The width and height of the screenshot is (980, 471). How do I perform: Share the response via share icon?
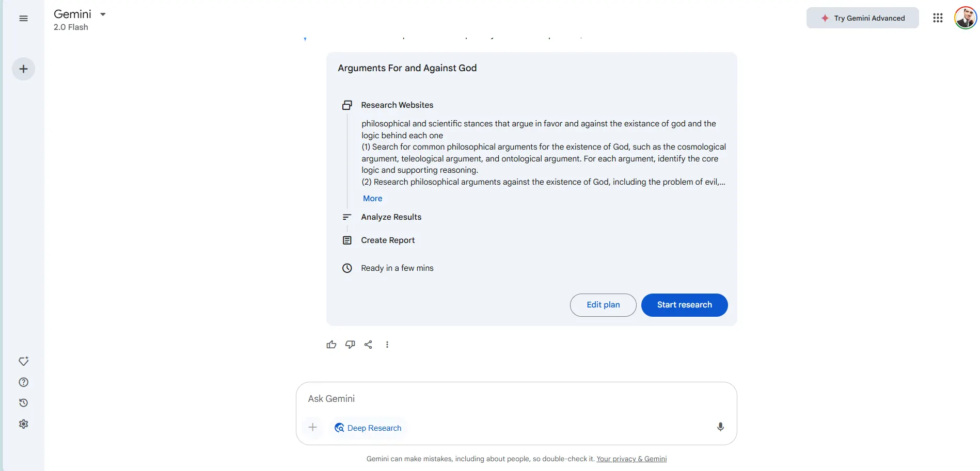click(x=368, y=345)
